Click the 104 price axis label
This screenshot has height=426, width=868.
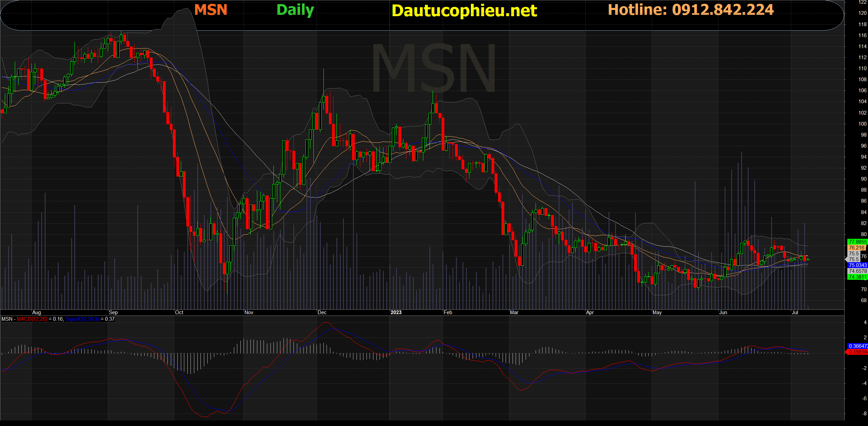click(862, 102)
